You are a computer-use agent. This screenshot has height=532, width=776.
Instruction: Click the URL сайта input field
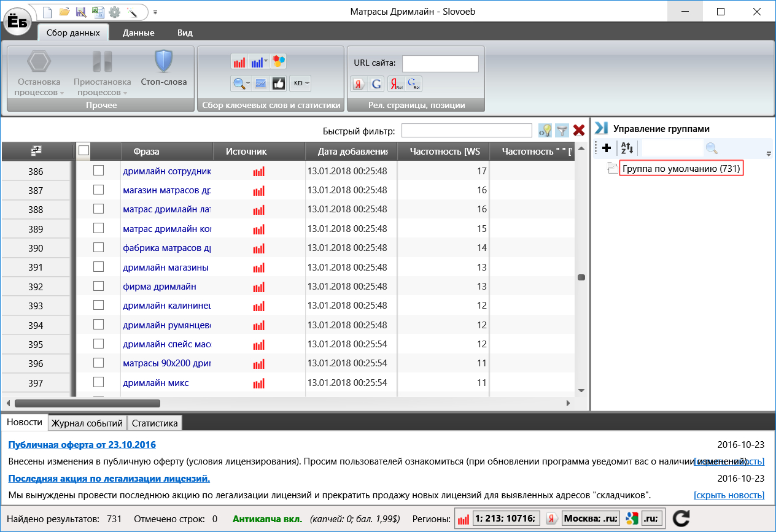pyautogui.click(x=440, y=63)
